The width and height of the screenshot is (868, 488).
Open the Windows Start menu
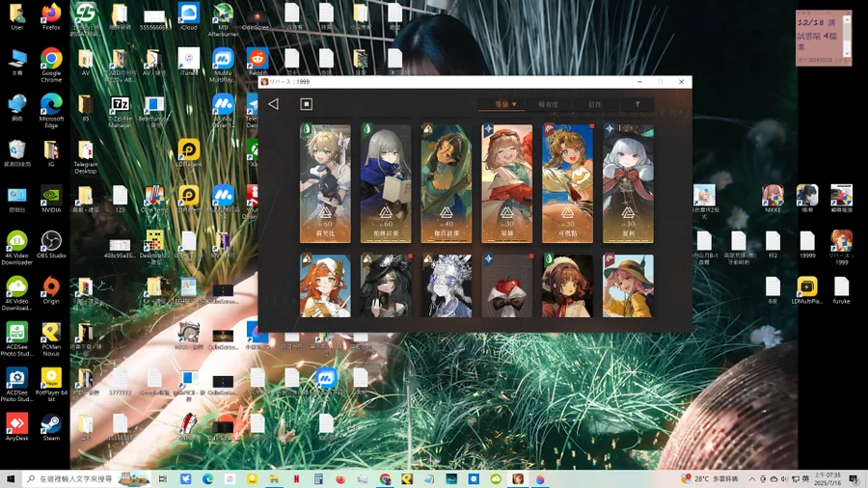[x=11, y=479]
